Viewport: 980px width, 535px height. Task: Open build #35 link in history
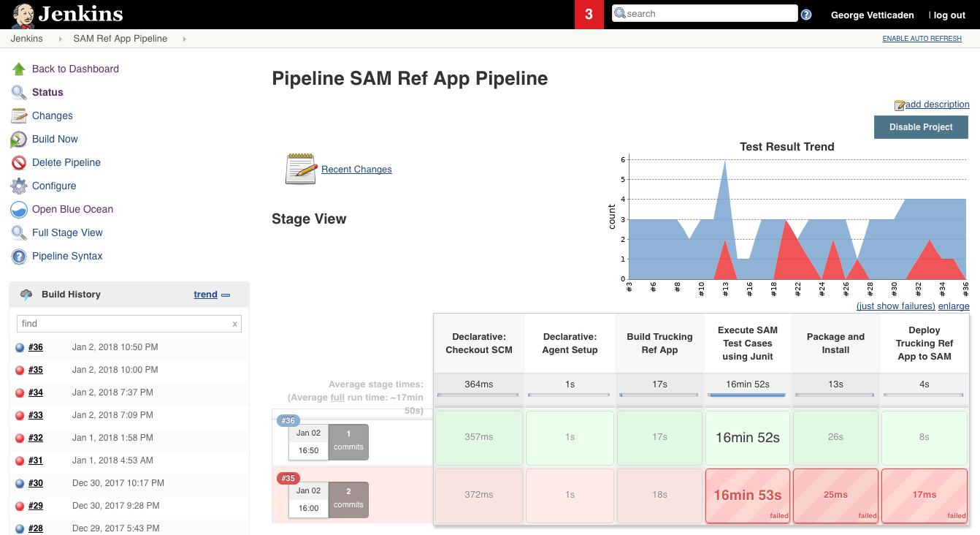click(x=36, y=370)
